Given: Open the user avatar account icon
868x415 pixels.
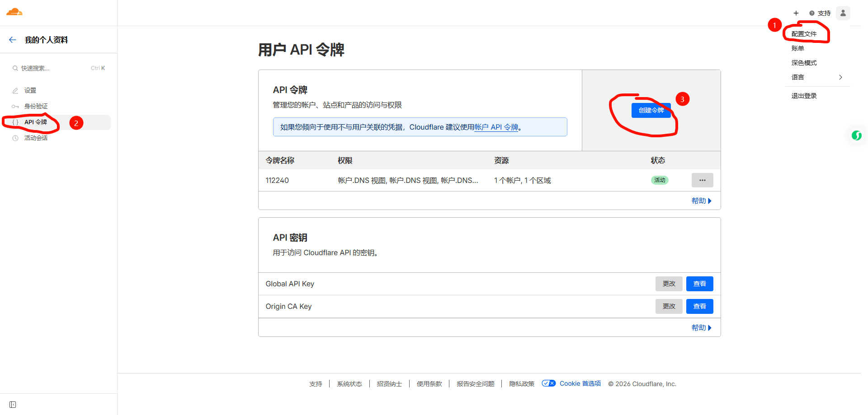Looking at the screenshot, I should (x=843, y=13).
